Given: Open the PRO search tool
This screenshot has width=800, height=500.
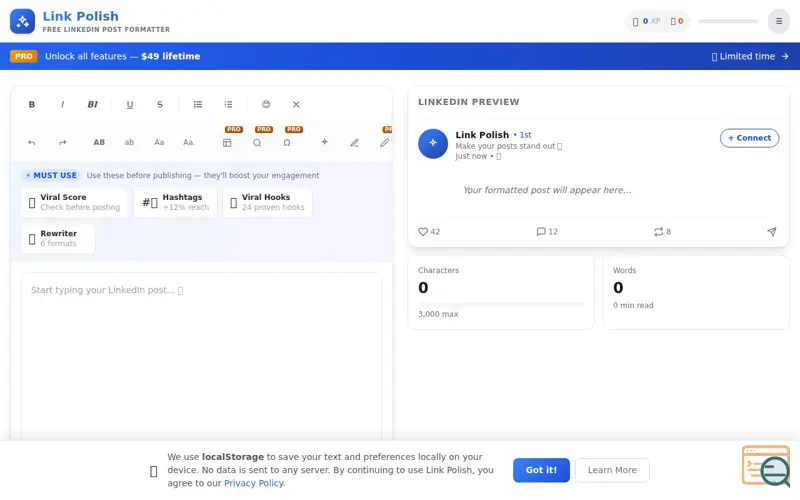Looking at the screenshot, I should coord(257,142).
